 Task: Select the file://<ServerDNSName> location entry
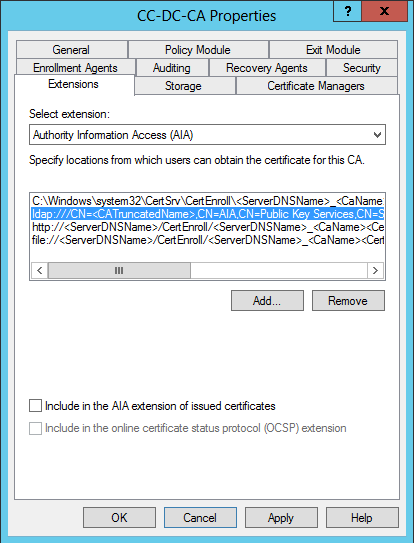tap(208, 240)
